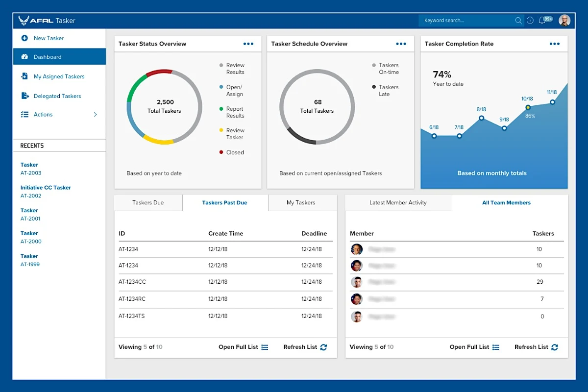Expand the Actions menu chevron
Screen dimensions: 588x392
(95, 115)
